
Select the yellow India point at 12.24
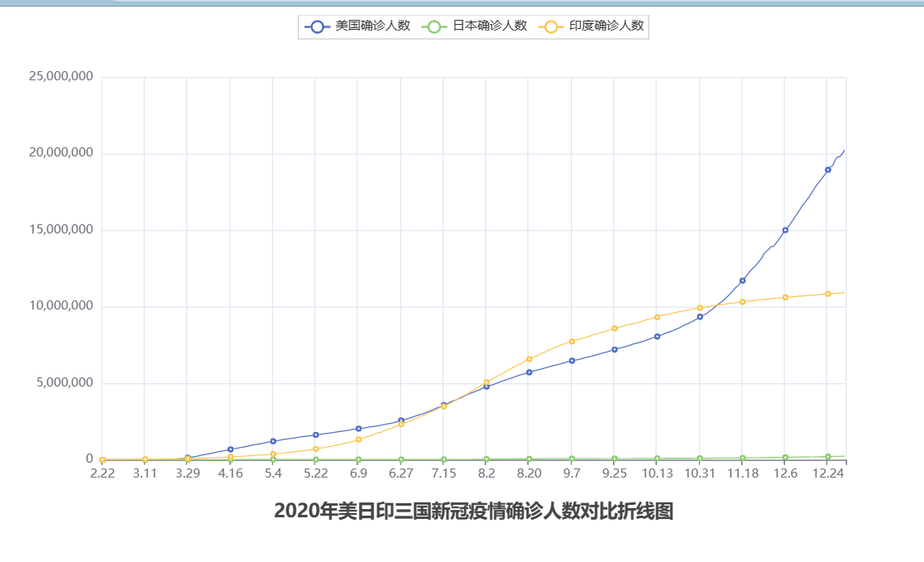827,294
